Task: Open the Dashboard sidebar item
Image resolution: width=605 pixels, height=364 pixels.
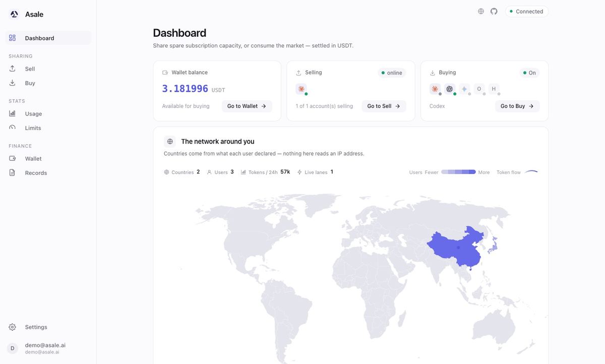Action: coord(48,38)
